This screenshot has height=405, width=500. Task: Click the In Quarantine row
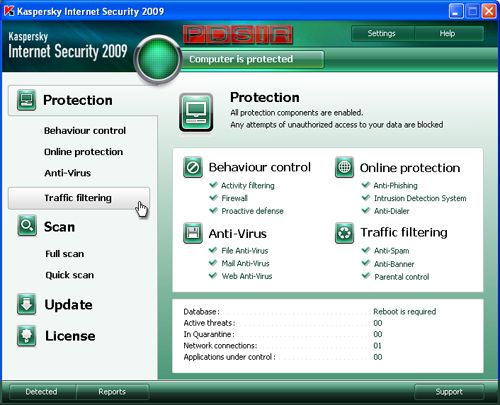tap(283, 334)
